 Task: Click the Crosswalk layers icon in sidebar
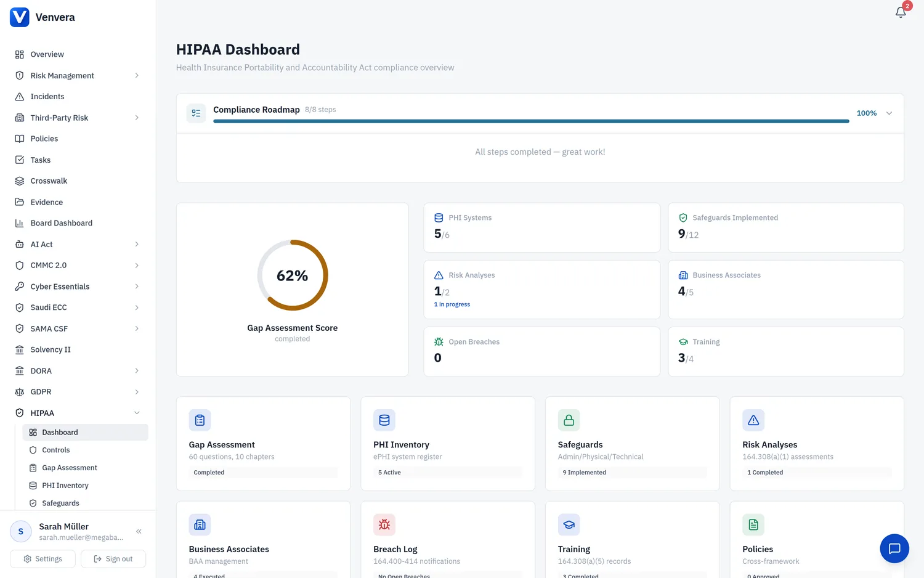[x=20, y=181]
